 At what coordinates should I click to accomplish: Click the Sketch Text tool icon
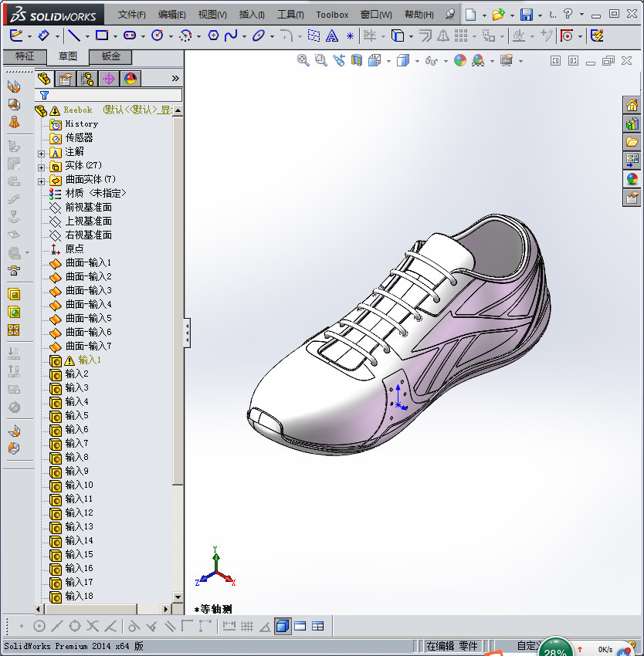point(331,36)
